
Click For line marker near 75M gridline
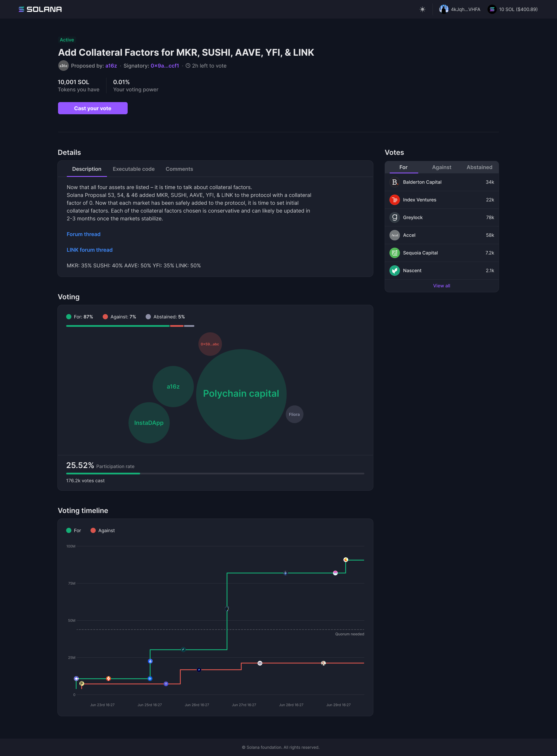285,573
